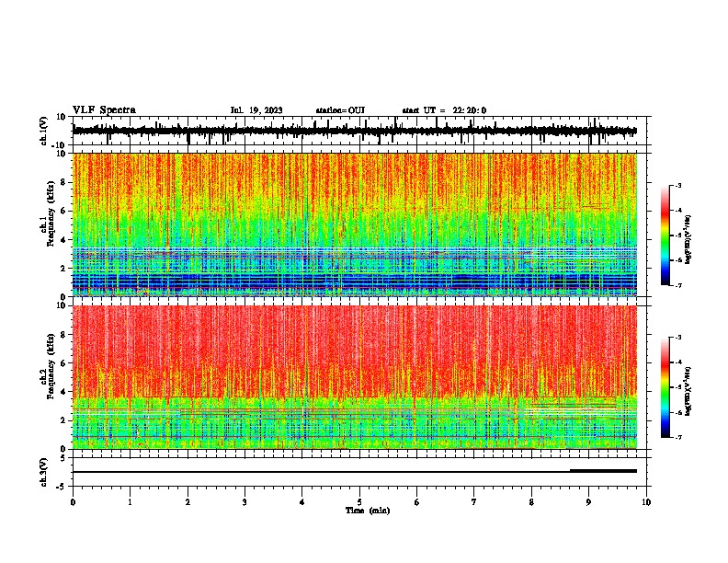Click the '-3' label on ch.1 color bar

[677, 185]
